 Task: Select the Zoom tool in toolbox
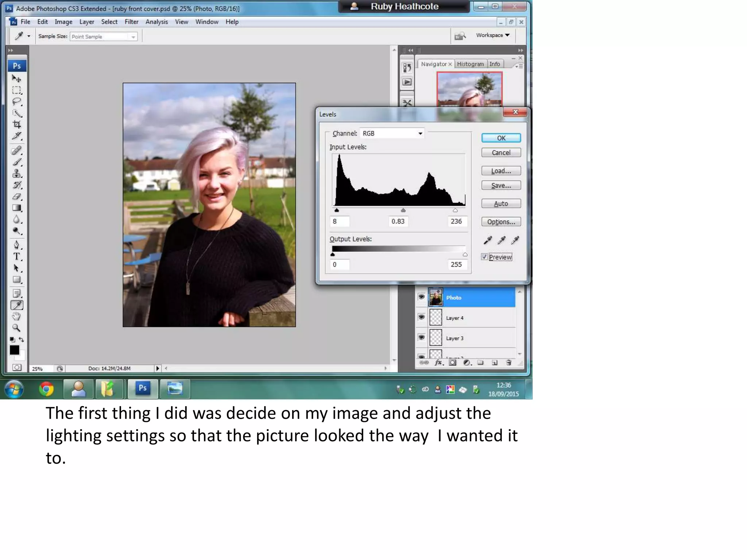[x=16, y=328]
